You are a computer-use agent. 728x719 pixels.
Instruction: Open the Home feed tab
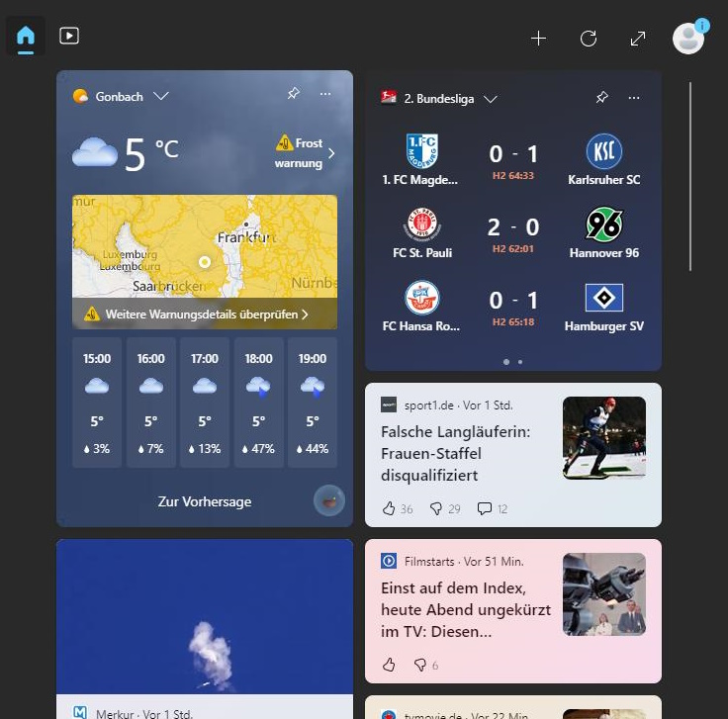click(x=26, y=37)
